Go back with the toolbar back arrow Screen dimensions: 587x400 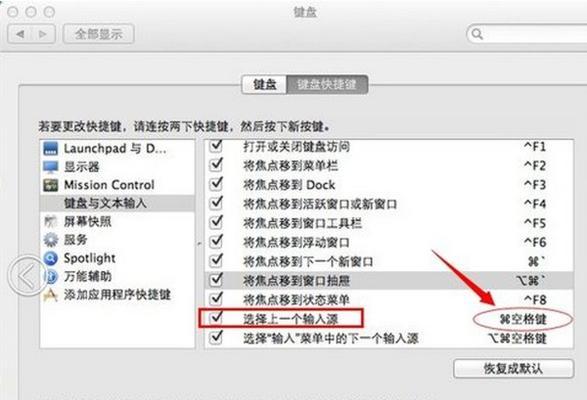(x=20, y=34)
